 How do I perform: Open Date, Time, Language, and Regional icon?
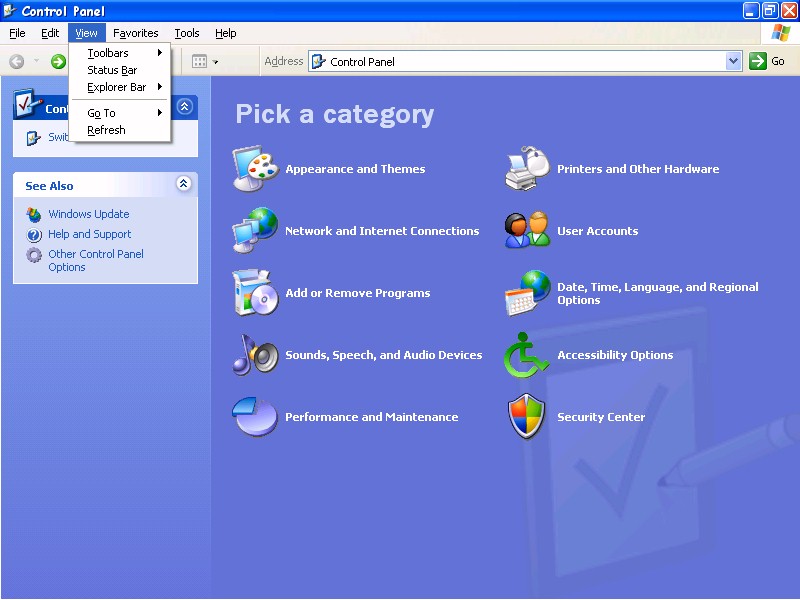click(528, 292)
